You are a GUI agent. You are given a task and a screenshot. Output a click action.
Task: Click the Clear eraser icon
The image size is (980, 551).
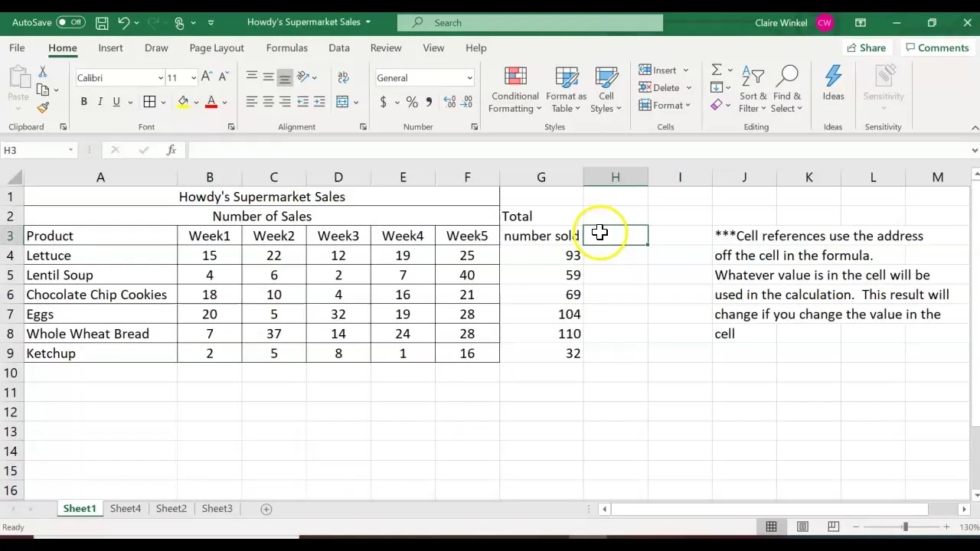pyautogui.click(x=717, y=105)
